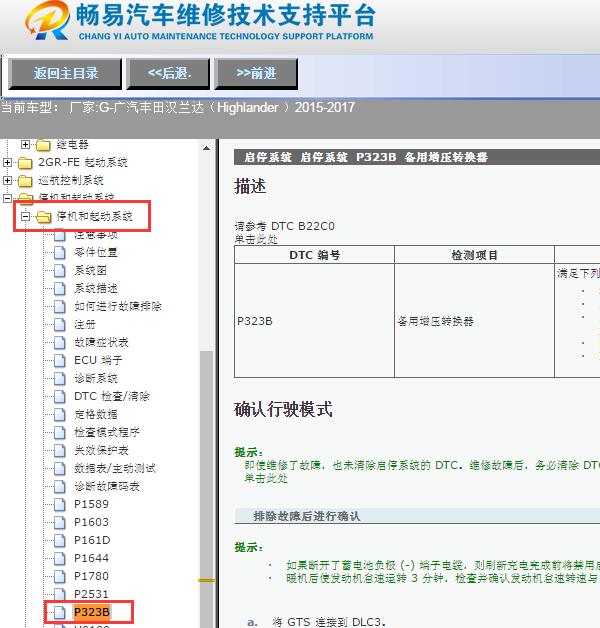Click the 注册 document icon
The width and height of the screenshot is (600, 628).
(x=60, y=324)
